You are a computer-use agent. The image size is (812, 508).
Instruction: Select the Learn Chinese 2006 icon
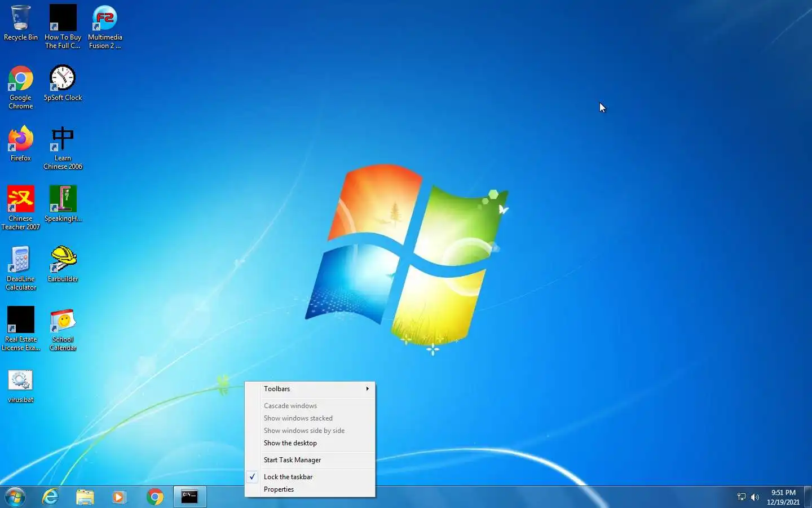(x=63, y=148)
